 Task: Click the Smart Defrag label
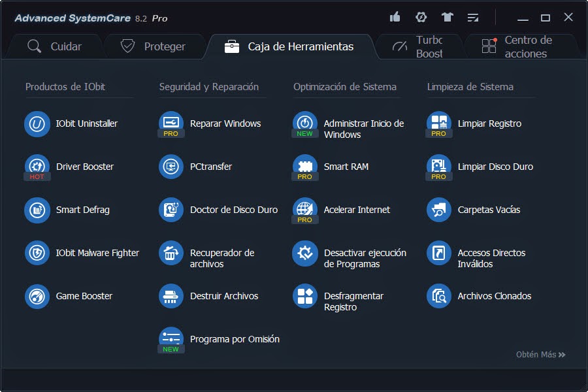[82, 210]
